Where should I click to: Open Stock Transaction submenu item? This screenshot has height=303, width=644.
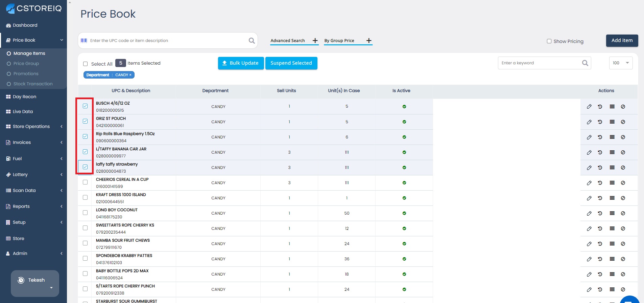(33, 84)
